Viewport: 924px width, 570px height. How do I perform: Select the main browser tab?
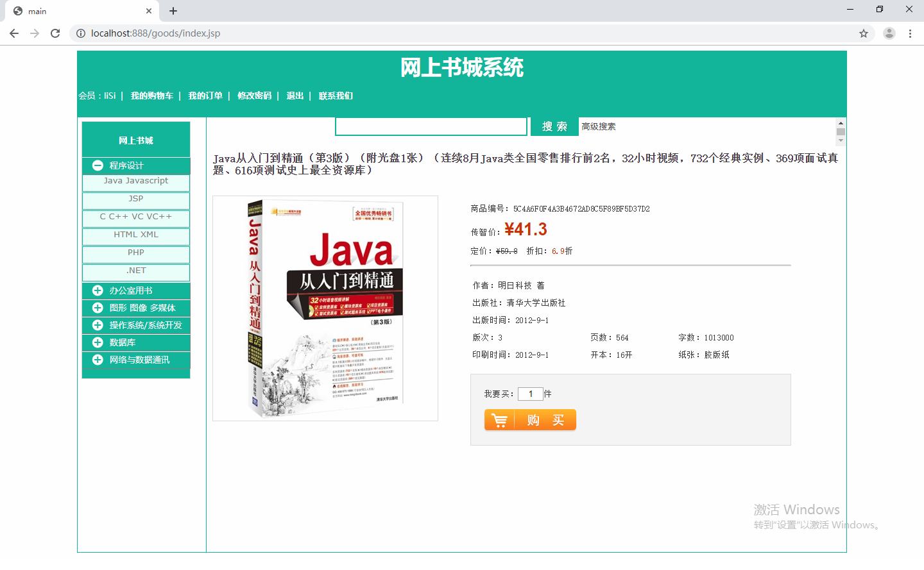point(82,11)
